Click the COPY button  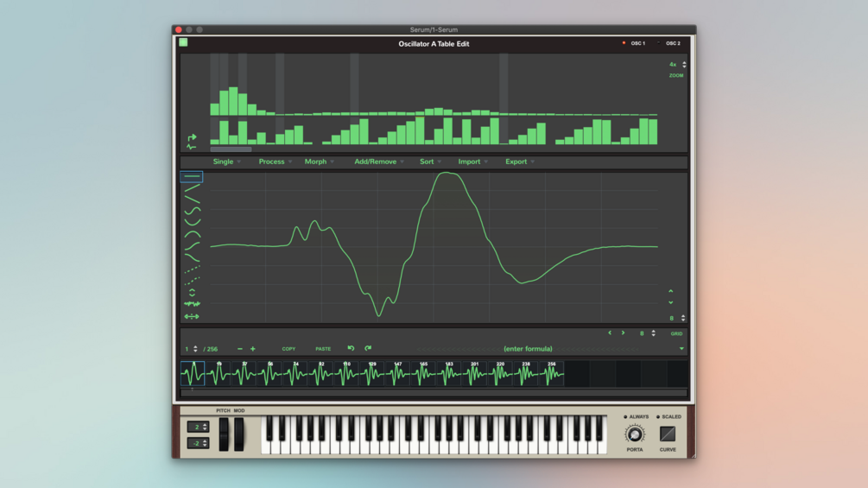288,349
